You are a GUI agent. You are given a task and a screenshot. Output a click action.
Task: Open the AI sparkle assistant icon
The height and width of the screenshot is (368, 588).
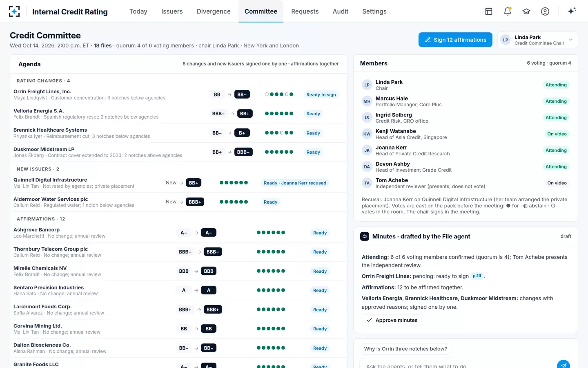coord(572,11)
